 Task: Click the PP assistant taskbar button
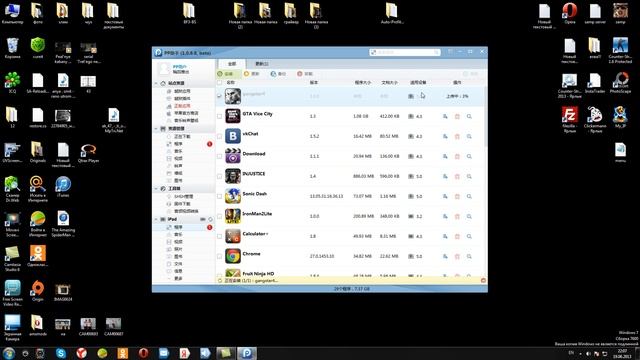point(247,353)
